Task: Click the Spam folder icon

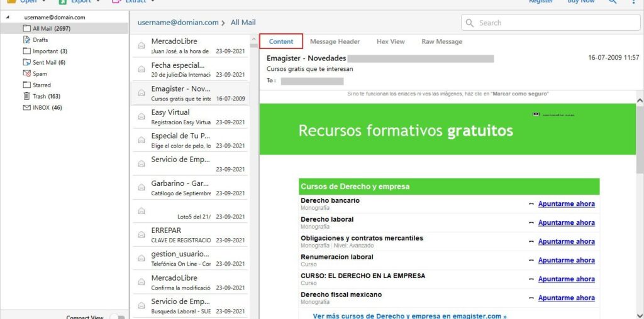Action: tap(26, 74)
